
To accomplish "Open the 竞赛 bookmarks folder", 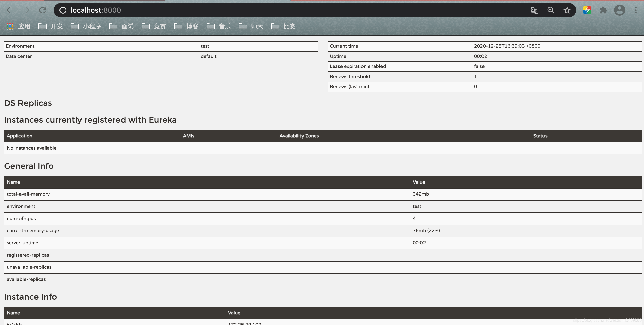I will tap(154, 26).
